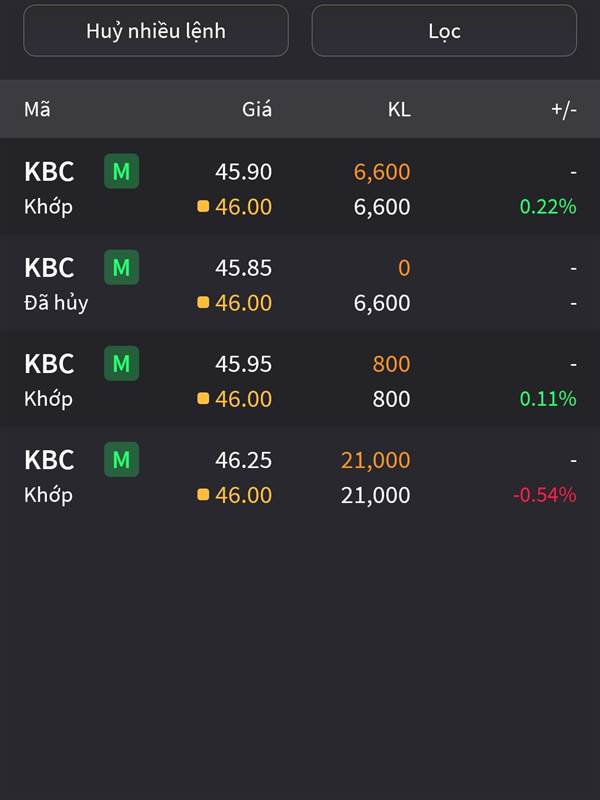Click the green M badge on 46.25 order
This screenshot has height=800, width=600.
click(121, 460)
